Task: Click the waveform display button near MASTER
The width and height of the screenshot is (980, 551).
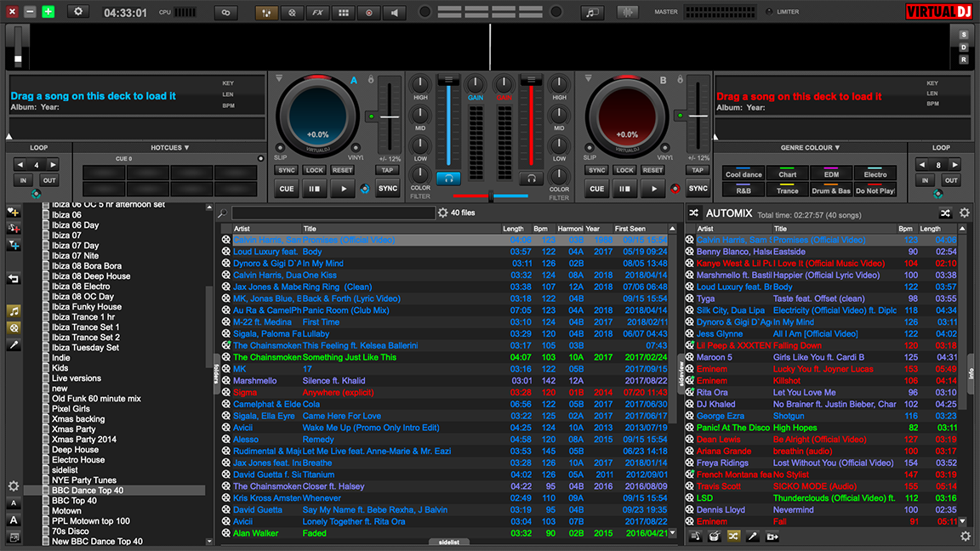Action: (627, 13)
